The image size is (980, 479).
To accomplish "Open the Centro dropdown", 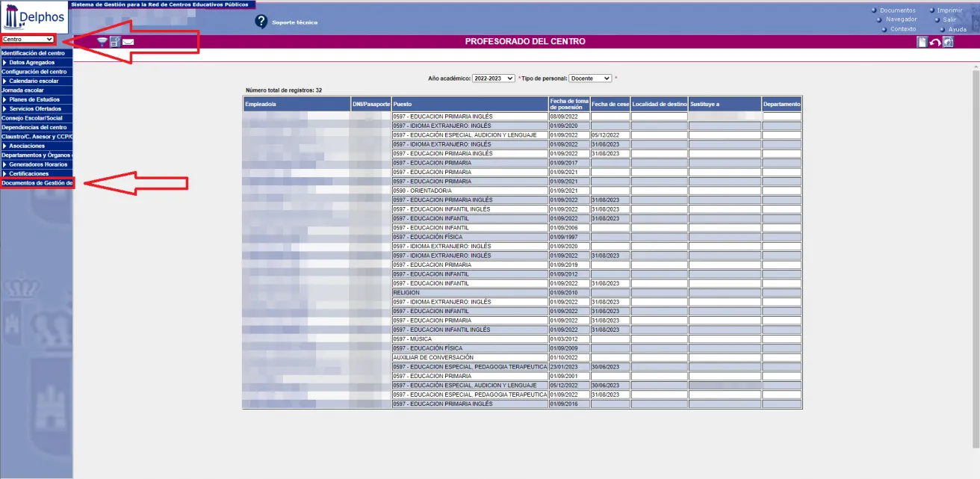I will point(28,38).
